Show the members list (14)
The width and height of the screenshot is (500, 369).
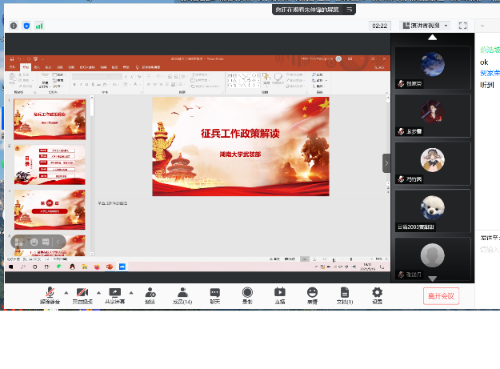coord(182,295)
